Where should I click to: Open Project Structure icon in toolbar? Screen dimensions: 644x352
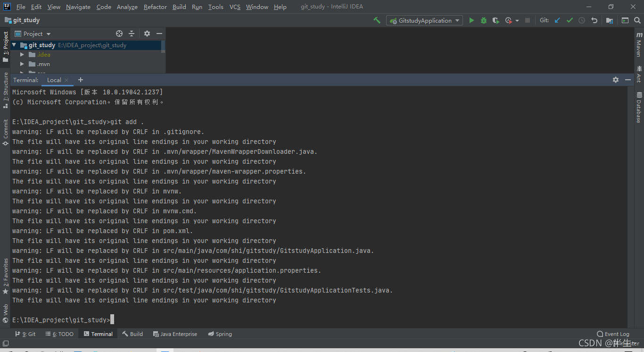point(610,20)
